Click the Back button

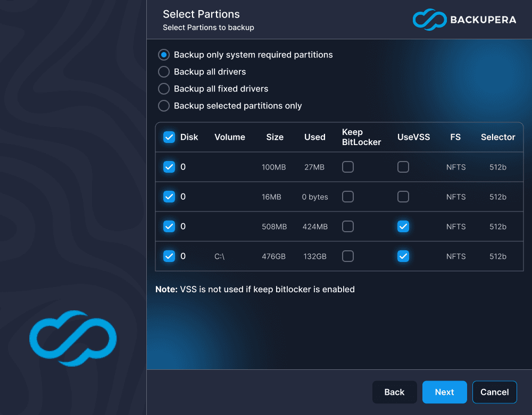394,392
